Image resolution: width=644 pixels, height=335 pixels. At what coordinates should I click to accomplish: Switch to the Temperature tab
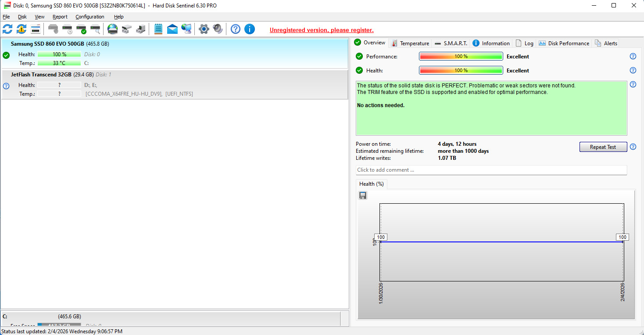410,43
